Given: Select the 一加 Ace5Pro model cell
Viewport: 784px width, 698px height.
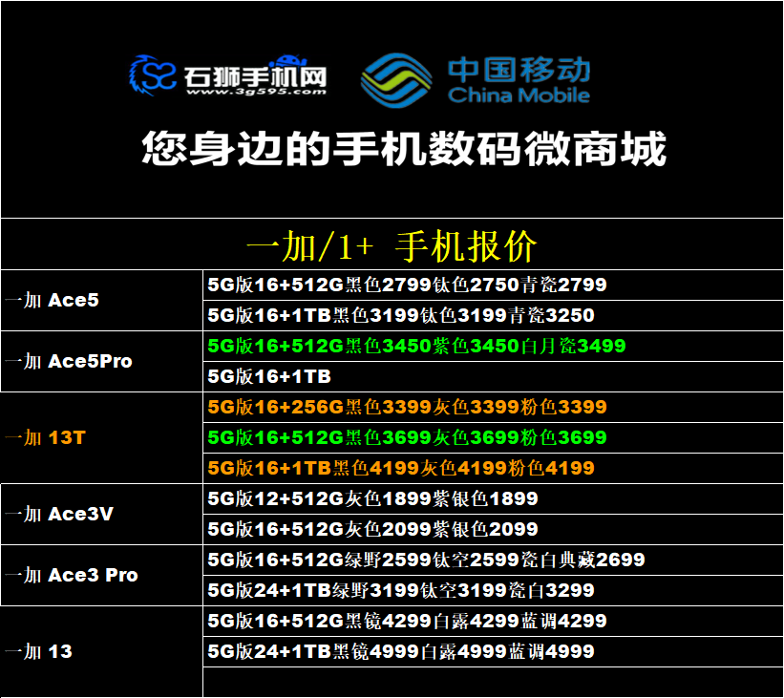Looking at the screenshot, I should pyautogui.click(x=101, y=361).
